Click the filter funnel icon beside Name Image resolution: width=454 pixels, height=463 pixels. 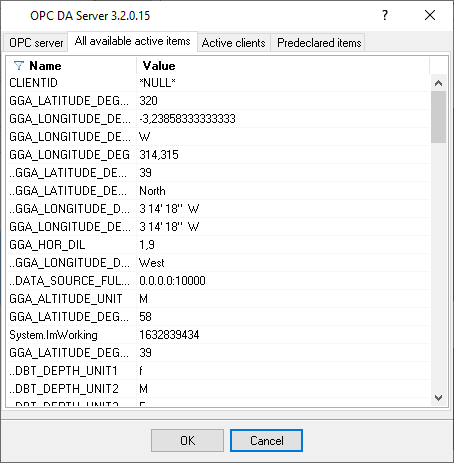coord(19,66)
